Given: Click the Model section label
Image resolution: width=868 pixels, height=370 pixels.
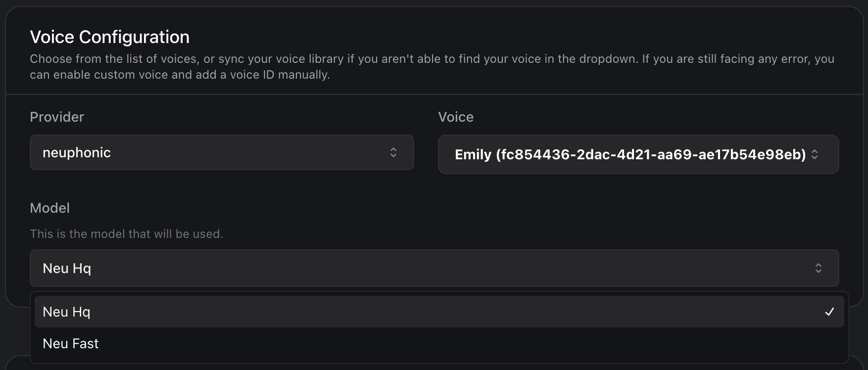Looking at the screenshot, I should click(x=49, y=208).
